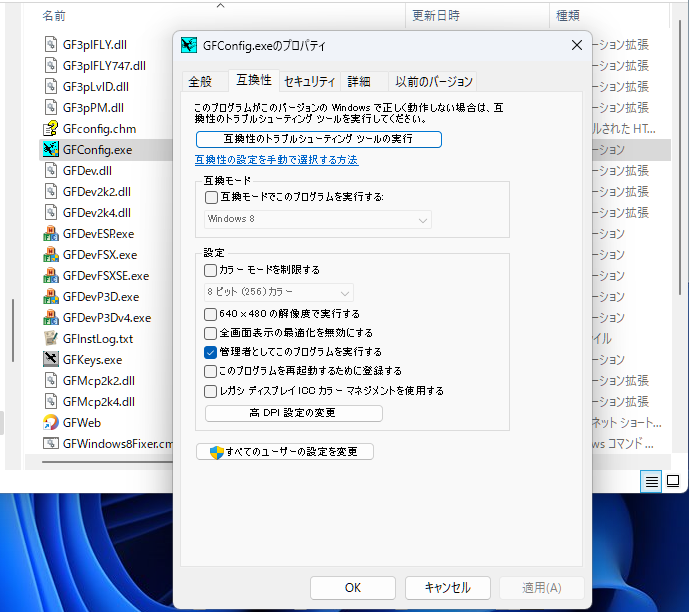689x612 pixels.
Task: Click GFInstLog.txt notepad icon
Action: point(51,339)
